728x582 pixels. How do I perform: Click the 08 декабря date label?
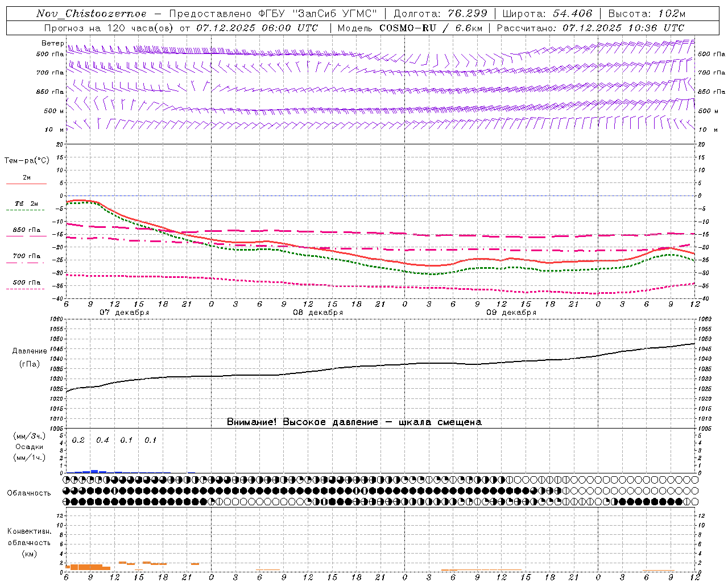tap(318, 313)
